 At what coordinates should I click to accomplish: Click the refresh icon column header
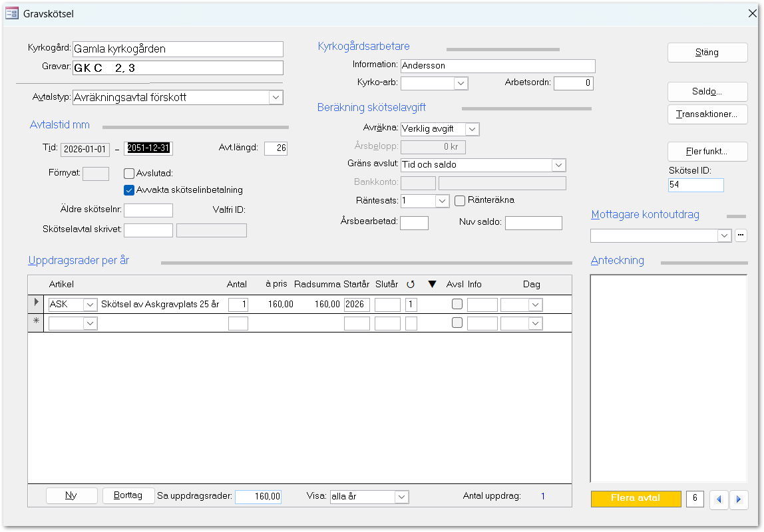point(411,285)
